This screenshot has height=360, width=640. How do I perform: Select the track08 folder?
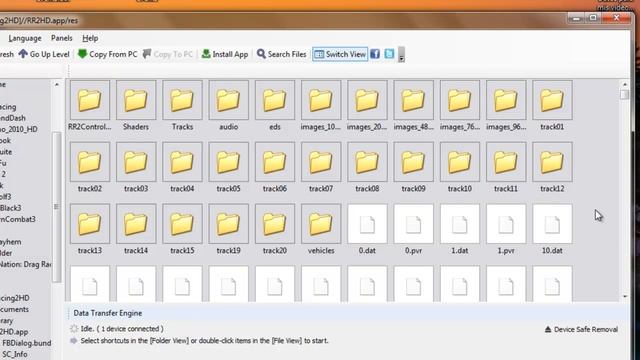coord(367,162)
